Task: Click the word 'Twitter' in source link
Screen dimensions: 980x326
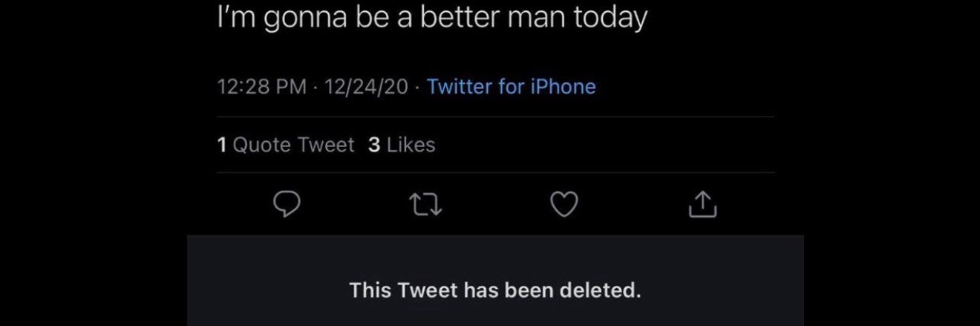Action: 460,87
